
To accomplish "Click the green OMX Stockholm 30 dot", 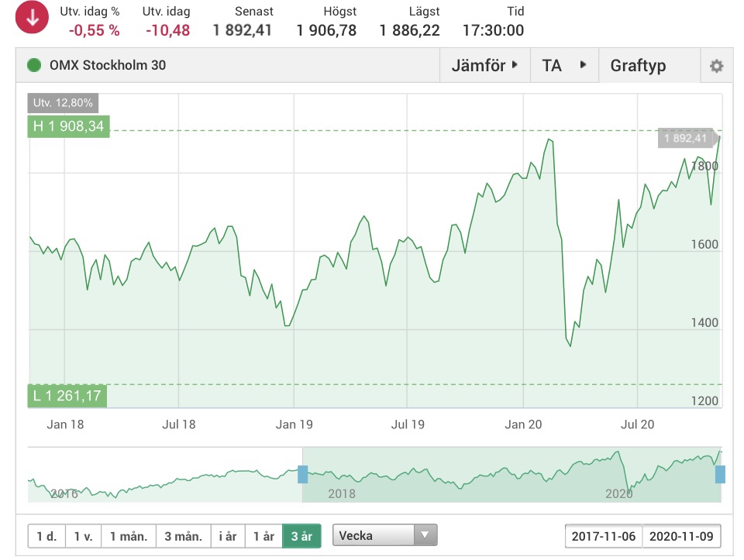I will [x=34, y=66].
